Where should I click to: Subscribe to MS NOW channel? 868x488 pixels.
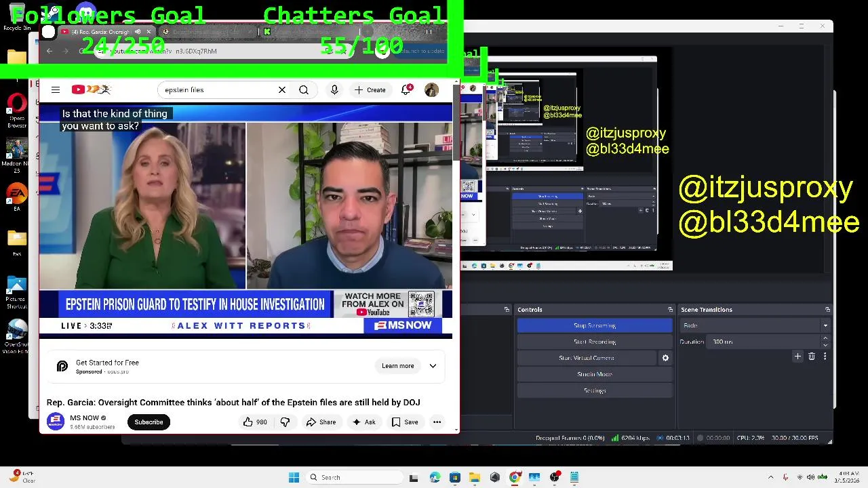149,422
